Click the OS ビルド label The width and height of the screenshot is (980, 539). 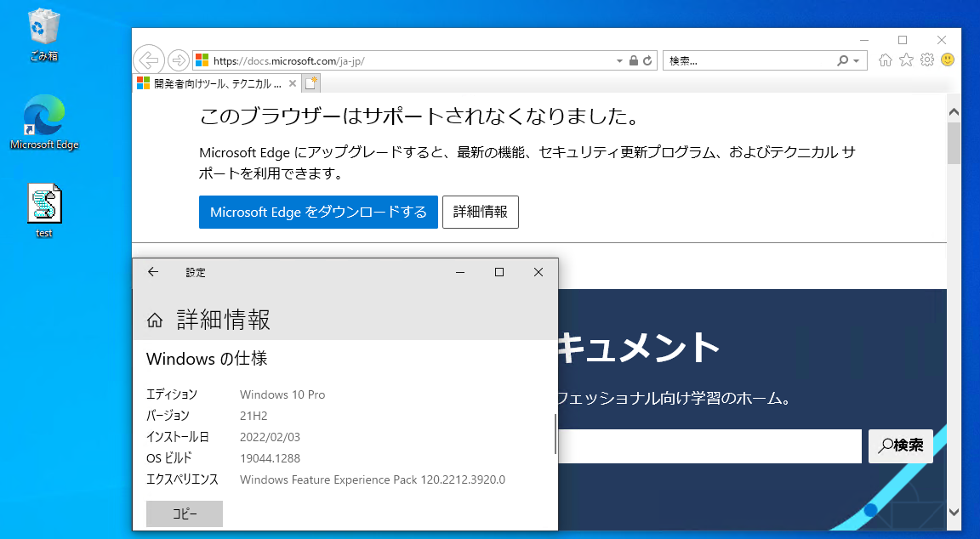pyautogui.click(x=168, y=458)
